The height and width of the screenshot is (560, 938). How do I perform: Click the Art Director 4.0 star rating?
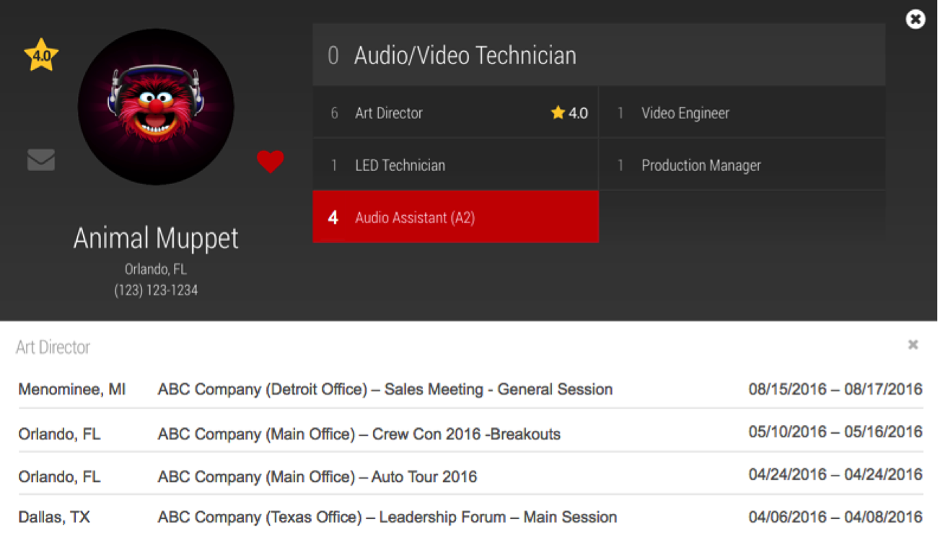569,113
